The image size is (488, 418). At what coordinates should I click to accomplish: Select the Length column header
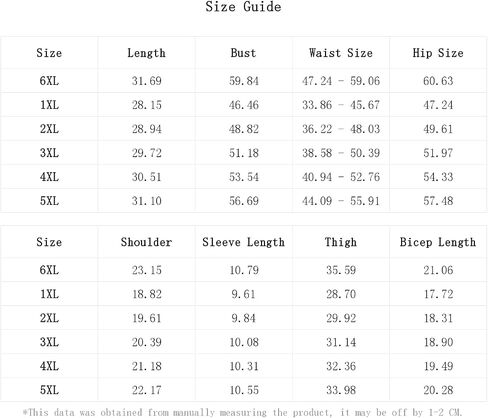(x=146, y=53)
